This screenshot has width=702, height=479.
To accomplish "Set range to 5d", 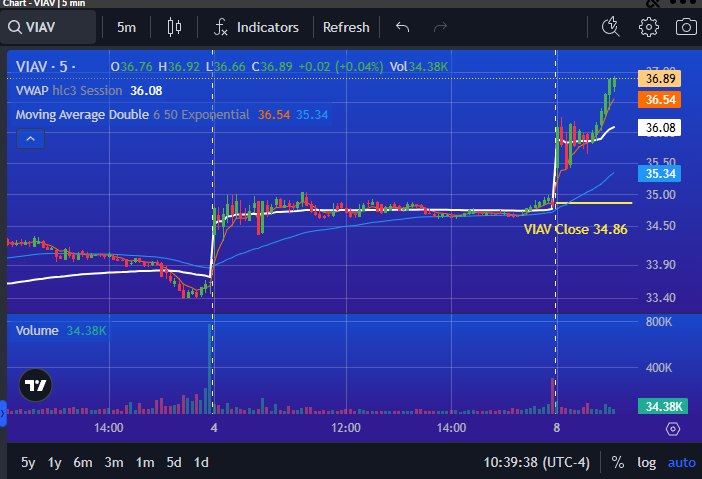I will click(x=174, y=462).
